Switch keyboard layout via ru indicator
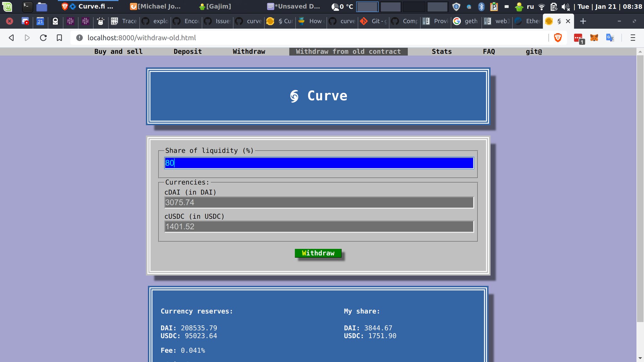Viewport: 644px width, 362px height. pos(530,6)
